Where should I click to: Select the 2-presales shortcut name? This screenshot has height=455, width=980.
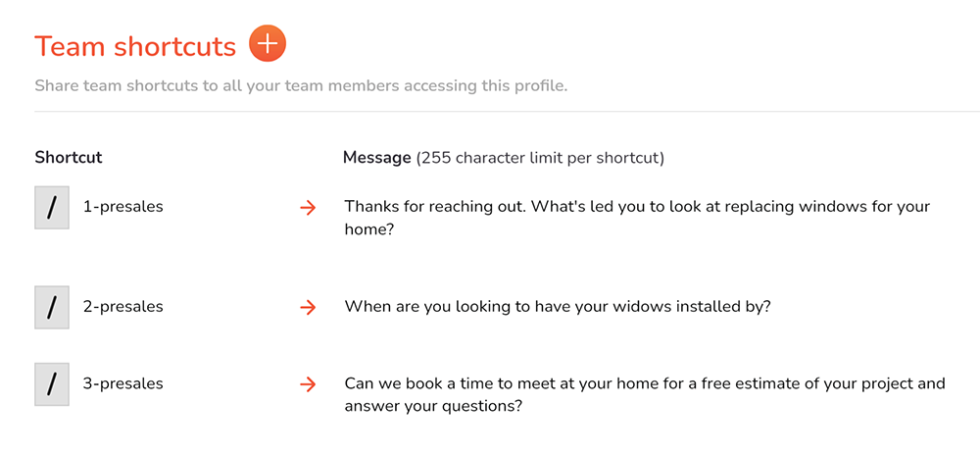coord(123,307)
